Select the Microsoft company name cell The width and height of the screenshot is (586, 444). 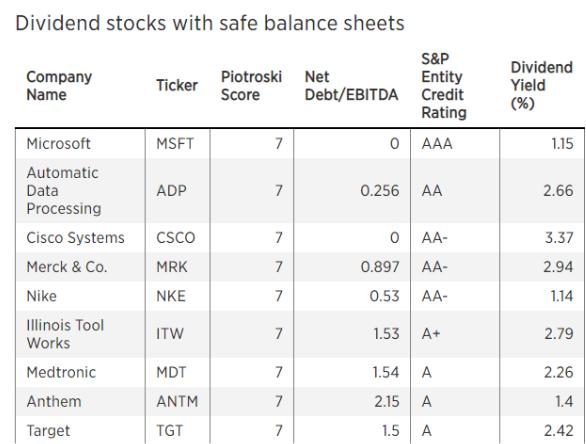(59, 144)
